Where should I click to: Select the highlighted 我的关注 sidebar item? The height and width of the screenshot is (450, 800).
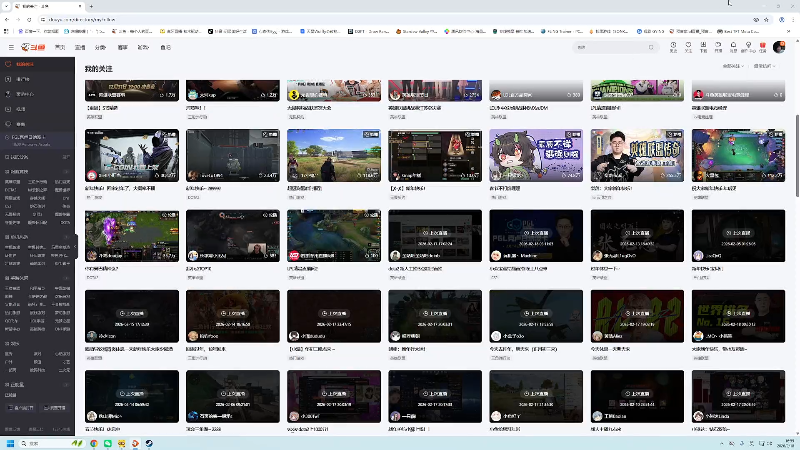[37, 64]
